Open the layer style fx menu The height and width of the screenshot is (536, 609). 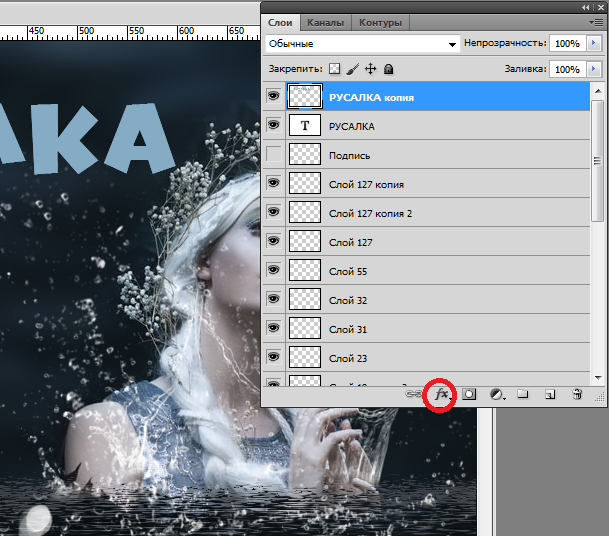441,395
